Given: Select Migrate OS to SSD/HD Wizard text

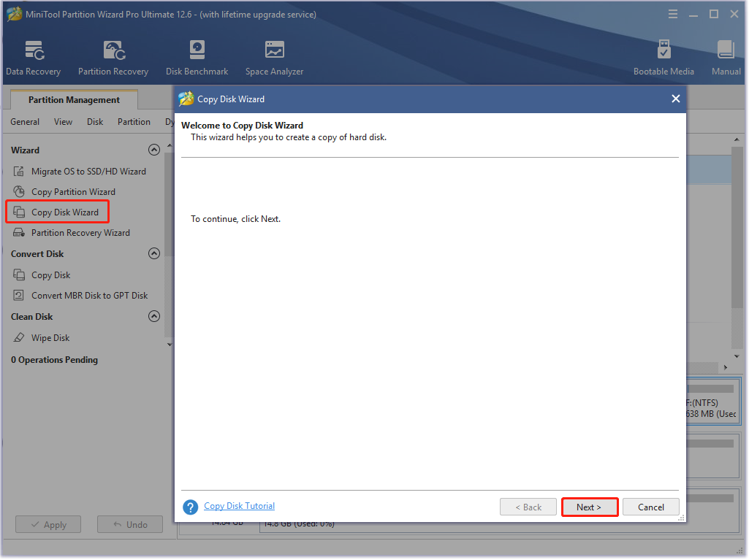Looking at the screenshot, I should tap(89, 172).
